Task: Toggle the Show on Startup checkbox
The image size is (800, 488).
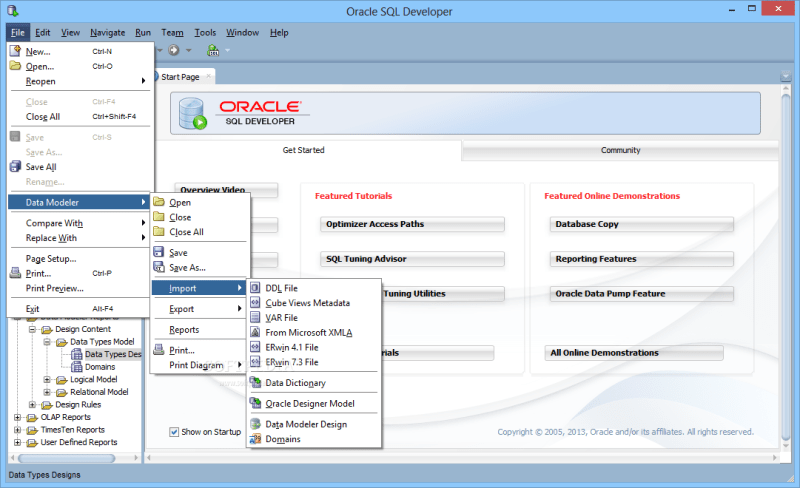Action: coord(174,432)
